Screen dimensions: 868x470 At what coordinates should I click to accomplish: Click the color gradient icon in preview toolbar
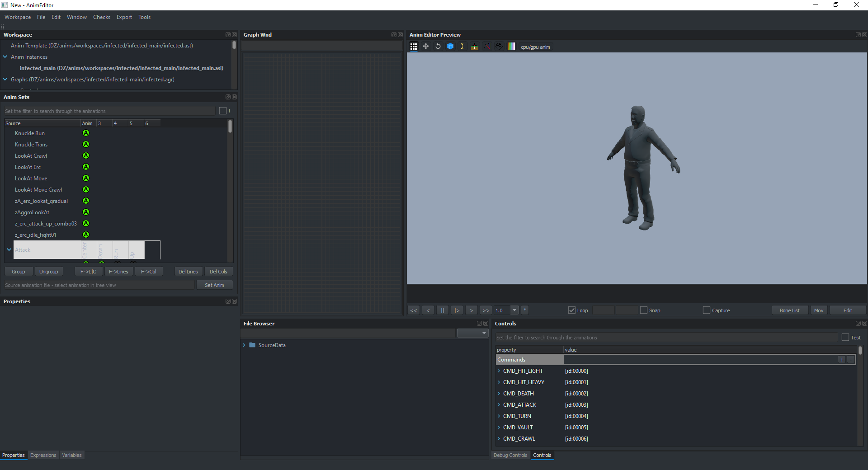click(511, 47)
